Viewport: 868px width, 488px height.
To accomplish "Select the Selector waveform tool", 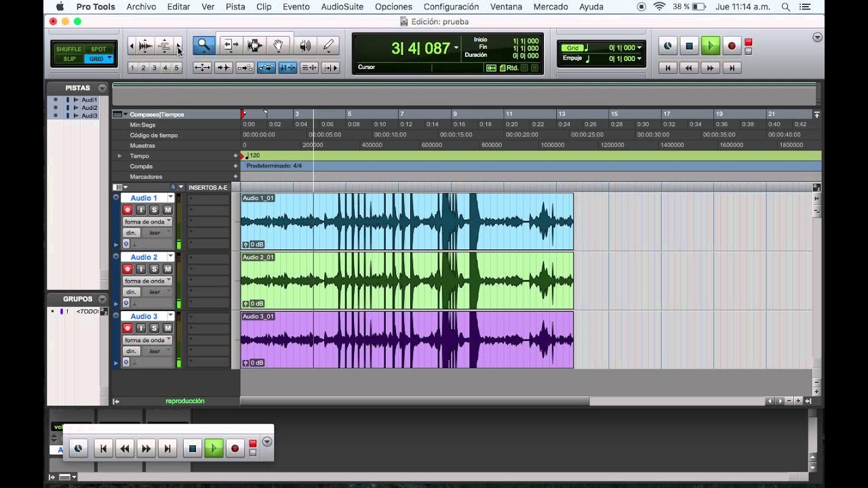I will pos(255,45).
